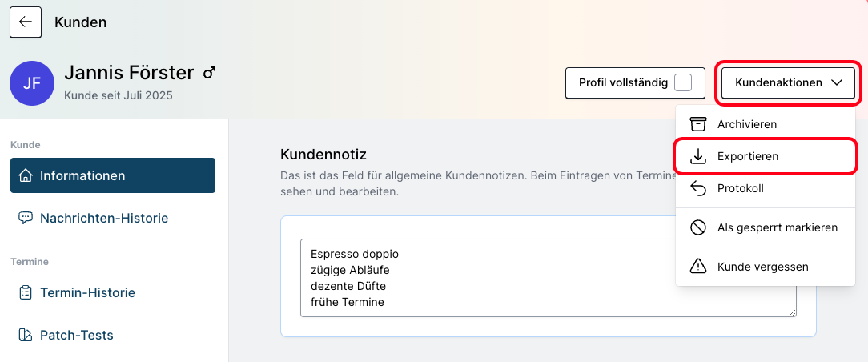
Task: Click the export download icon
Action: pos(698,156)
